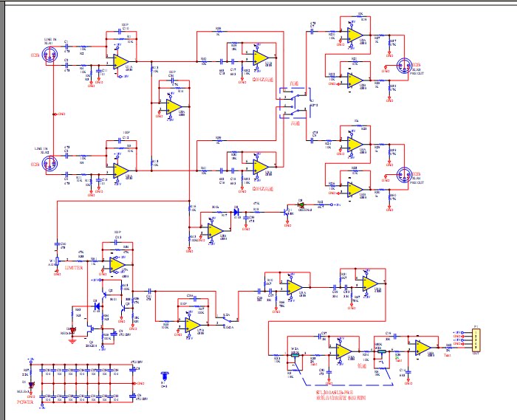Click the C1 input coupling capacitor
This screenshot has width=517, height=420.
66,47
